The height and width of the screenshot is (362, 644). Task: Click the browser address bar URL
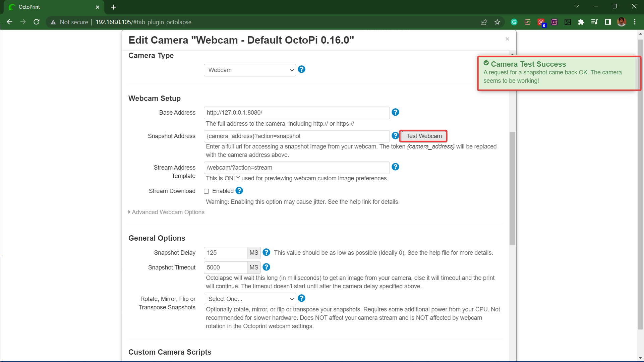[143, 22]
